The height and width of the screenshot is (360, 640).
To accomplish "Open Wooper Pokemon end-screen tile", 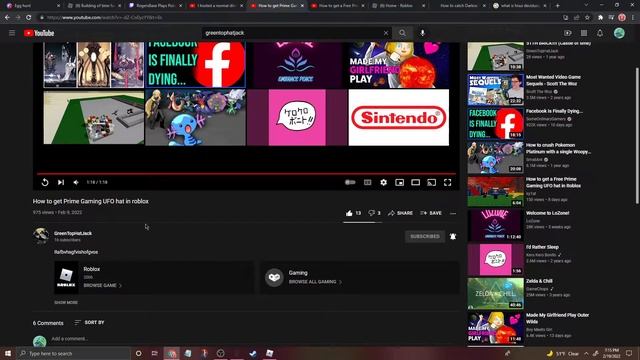I will click(196, 118).
